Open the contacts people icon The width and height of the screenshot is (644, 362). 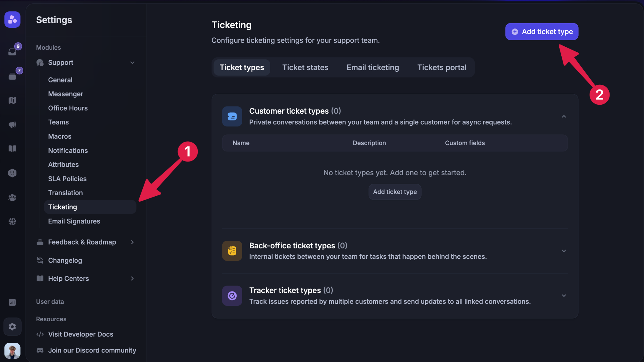(12, 197)
